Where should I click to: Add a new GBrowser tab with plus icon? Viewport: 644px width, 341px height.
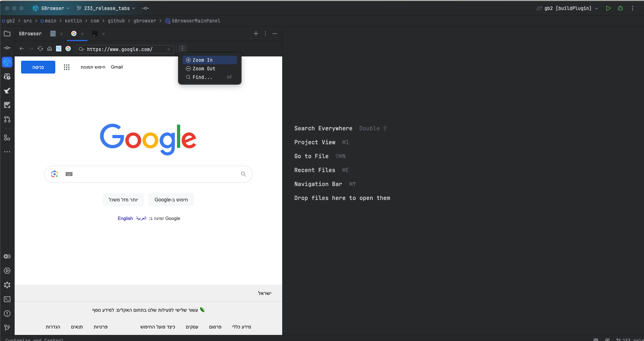click(x=256, y=34)
